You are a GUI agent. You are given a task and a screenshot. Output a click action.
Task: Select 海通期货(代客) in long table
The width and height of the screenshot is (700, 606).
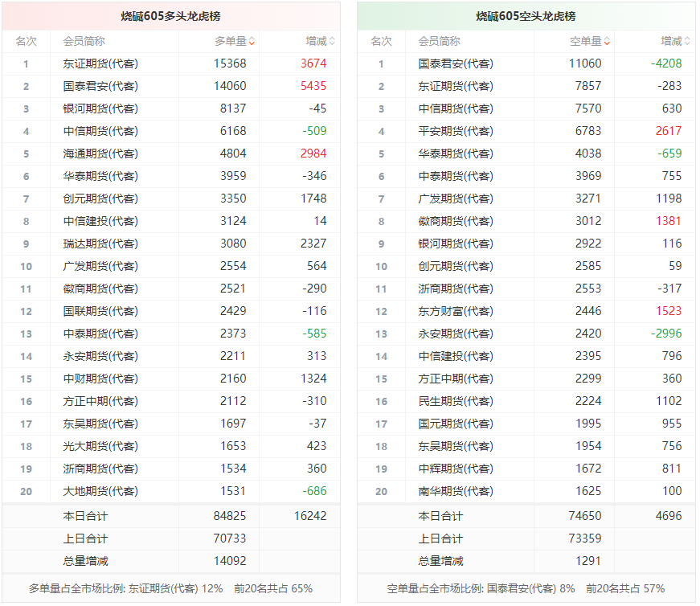point(100,154)
